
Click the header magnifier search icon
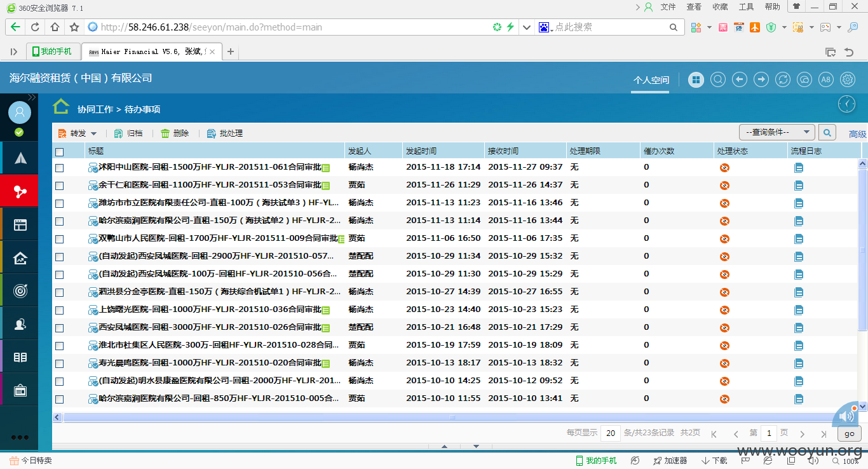(x=718, y=79)
